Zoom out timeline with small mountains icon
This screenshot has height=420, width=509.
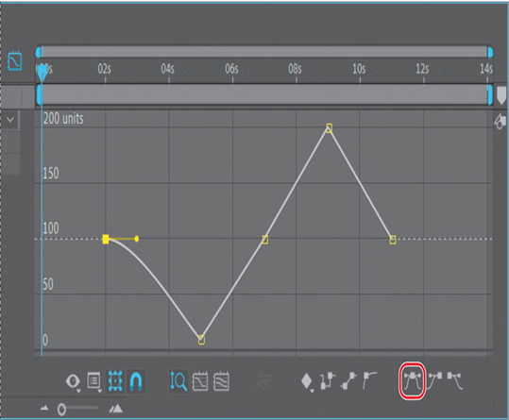[x=44, y=409]
